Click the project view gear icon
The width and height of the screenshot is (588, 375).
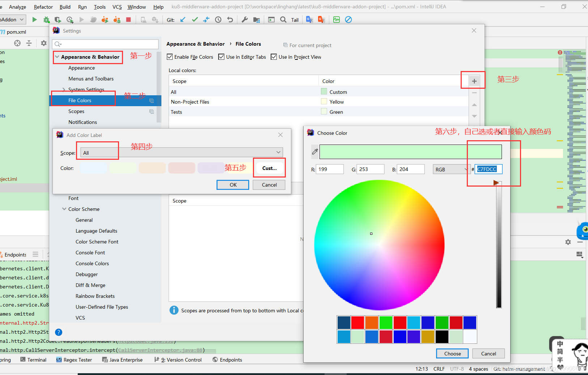point(44,43)
